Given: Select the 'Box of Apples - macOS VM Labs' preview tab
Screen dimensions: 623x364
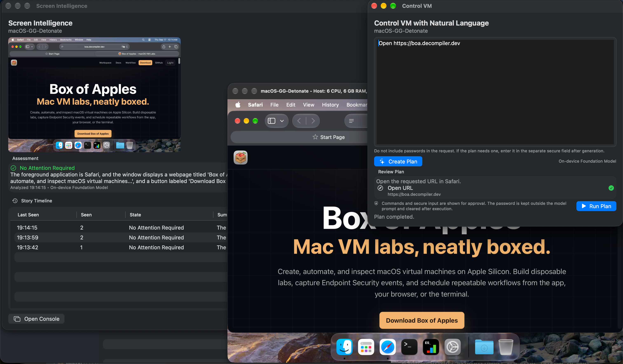Looking at the screenshot, I should 137,54.
